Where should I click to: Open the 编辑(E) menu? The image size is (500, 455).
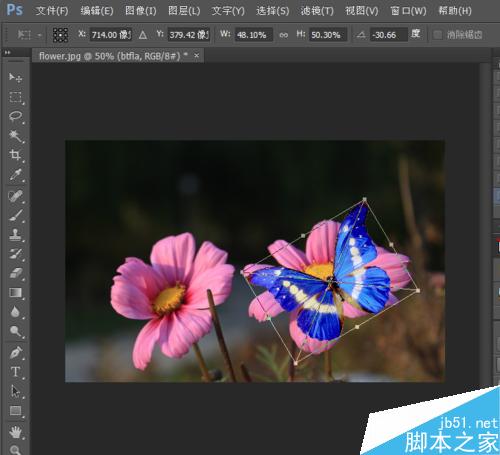(x=97, y=11)
